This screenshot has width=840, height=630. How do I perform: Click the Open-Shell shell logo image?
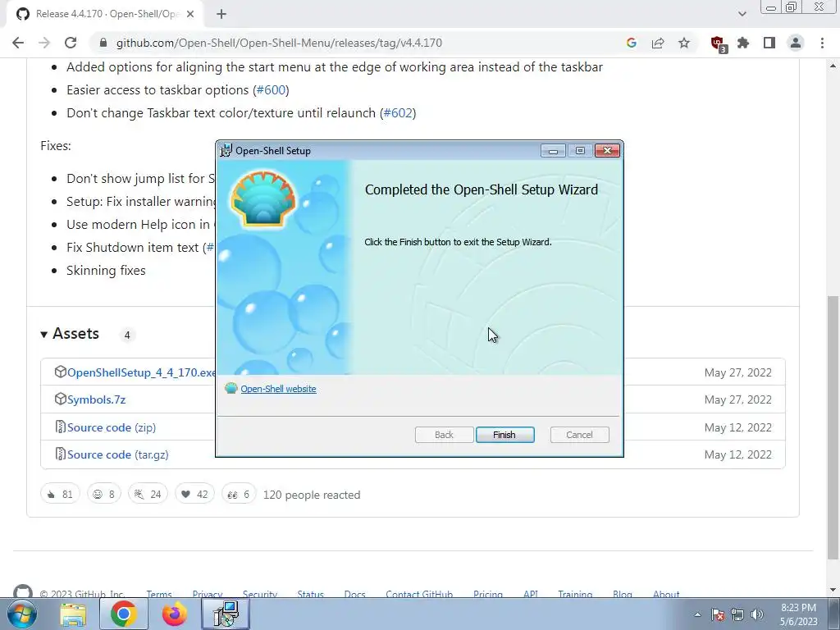263,199
